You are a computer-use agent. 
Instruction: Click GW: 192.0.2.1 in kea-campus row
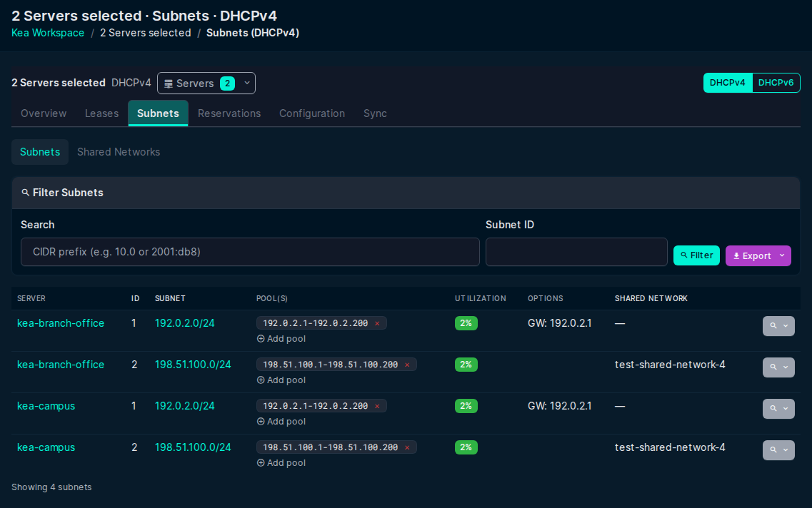(x=559, y=406)
